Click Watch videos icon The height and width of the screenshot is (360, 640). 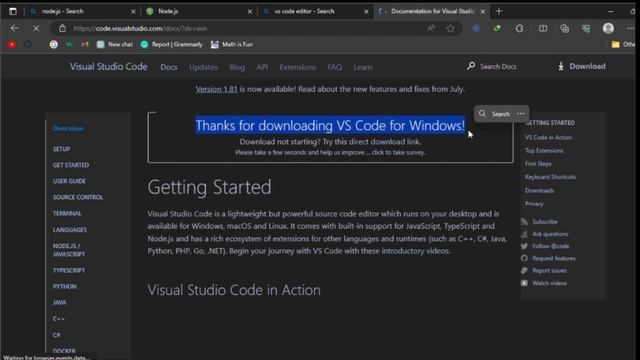coord(524,283)
